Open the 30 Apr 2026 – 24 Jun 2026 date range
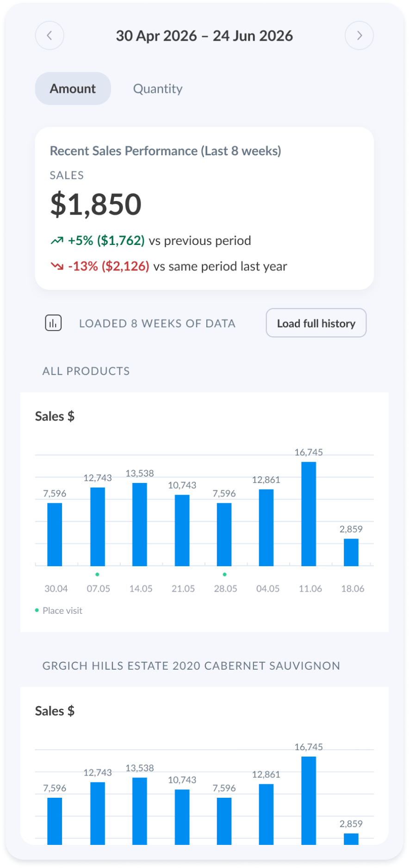The width and height of the screenshot is (409, 868). (204, 36)
